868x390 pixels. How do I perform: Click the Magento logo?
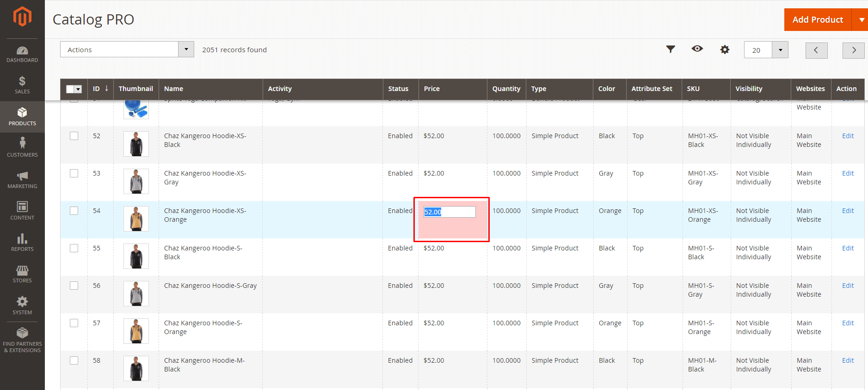click(x=22, y=17)
